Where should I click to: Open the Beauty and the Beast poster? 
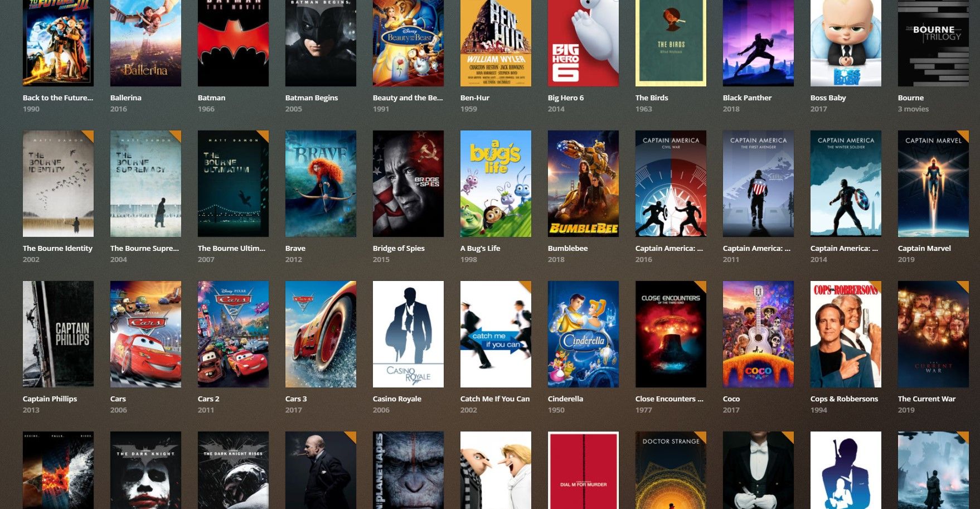point(408,43)
